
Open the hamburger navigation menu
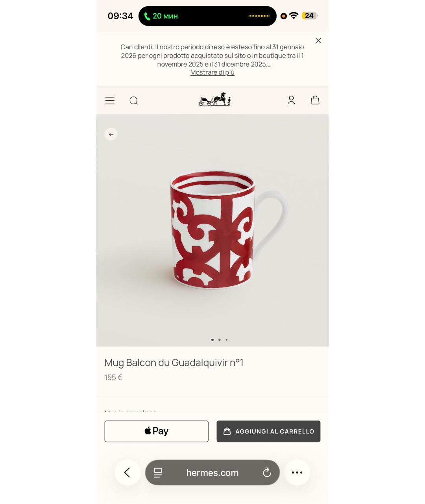tap(110, 101)
